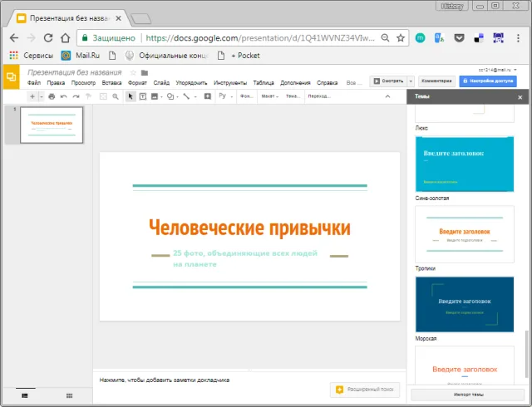The height and width of the screenshot is (407, 532).
Task: Click the Переход transition button
Action: coord(319,96)
